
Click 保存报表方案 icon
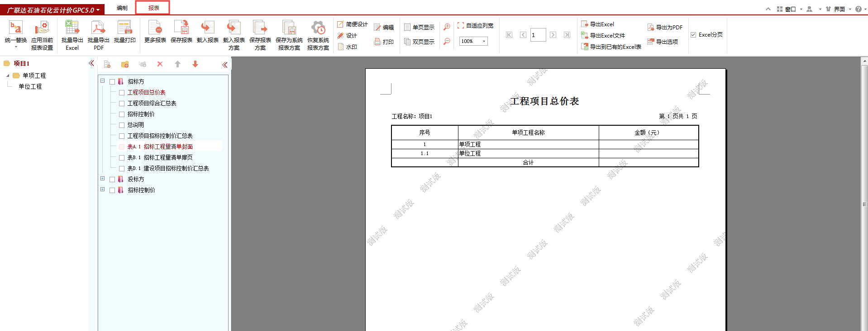click(260, 28)
